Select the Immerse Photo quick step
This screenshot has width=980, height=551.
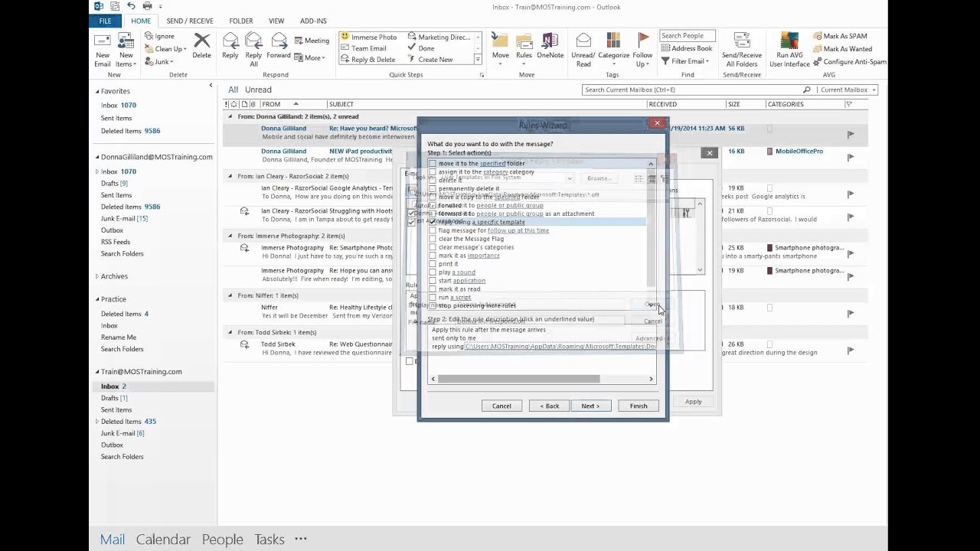coord(369,37)
